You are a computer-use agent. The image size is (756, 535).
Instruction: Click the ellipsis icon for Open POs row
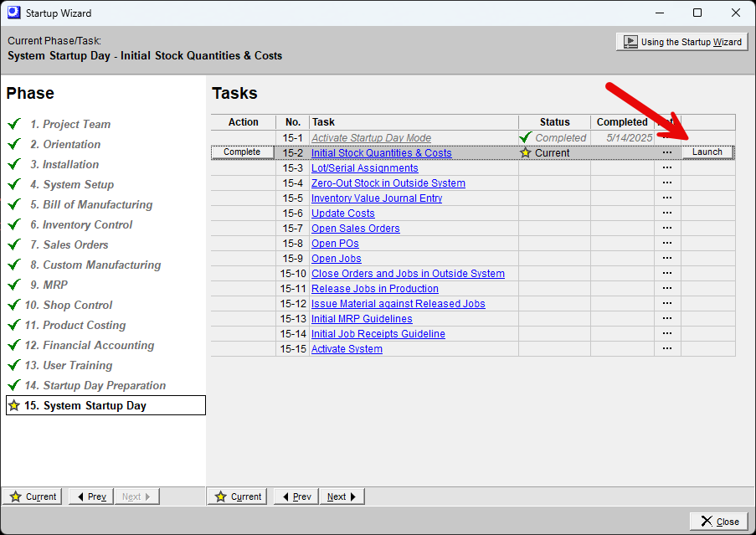[667, 243]
